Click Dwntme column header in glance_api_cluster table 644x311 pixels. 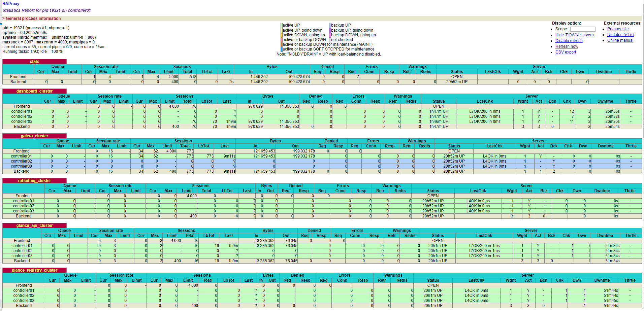(x=605, y=236)
